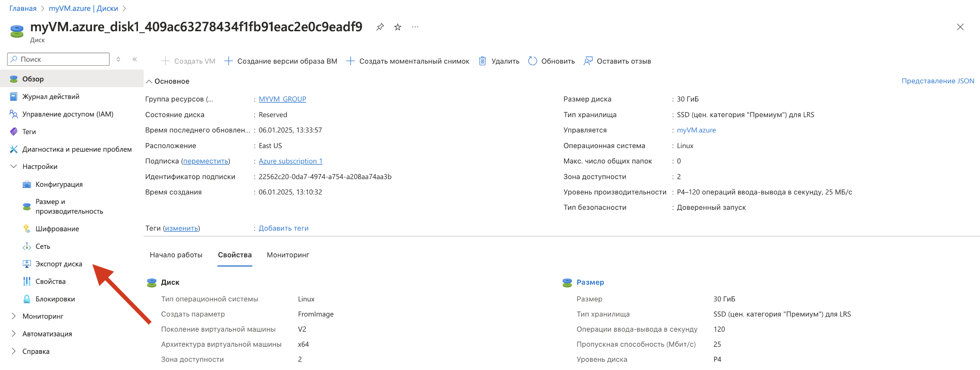Open the MYVM_GROUP resource group link

pos(282,99)
